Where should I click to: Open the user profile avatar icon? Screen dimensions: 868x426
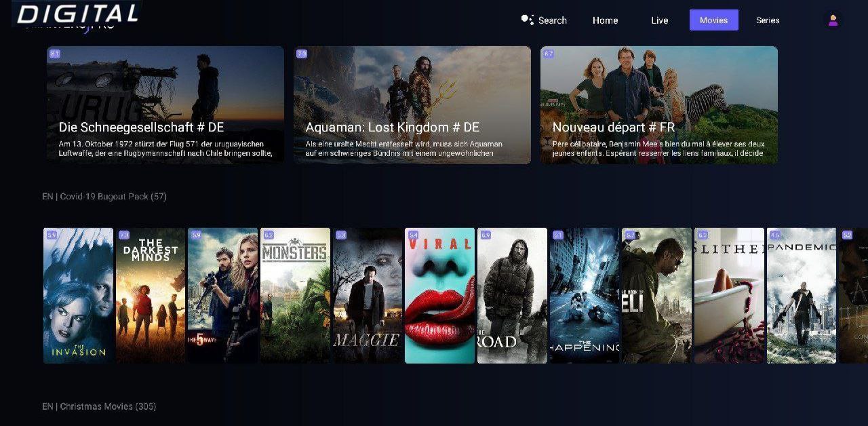click(x=833, y=20)
